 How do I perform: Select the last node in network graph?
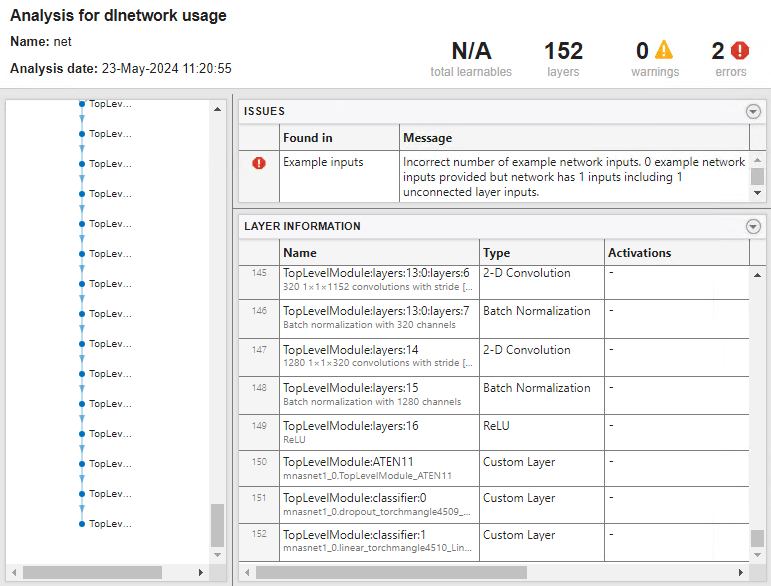tap(82, 523)
